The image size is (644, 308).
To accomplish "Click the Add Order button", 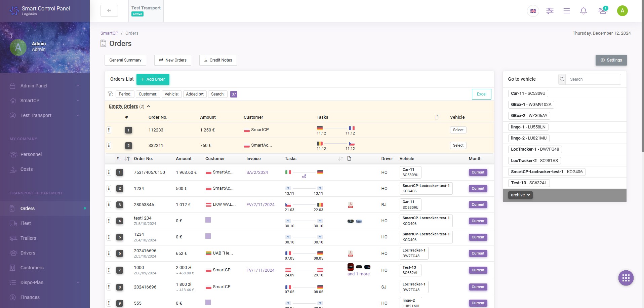I will pyautogui.click(x=153, y=79).
